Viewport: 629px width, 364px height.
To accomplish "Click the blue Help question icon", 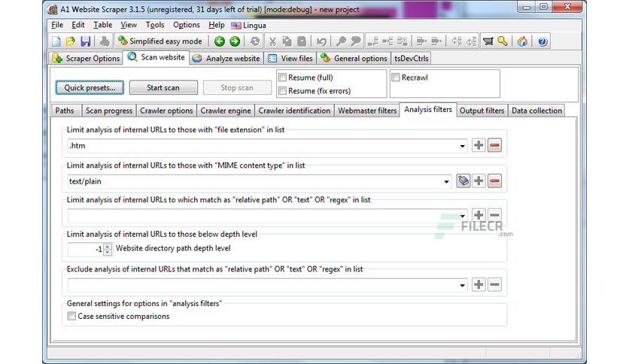I will [542, 41].
